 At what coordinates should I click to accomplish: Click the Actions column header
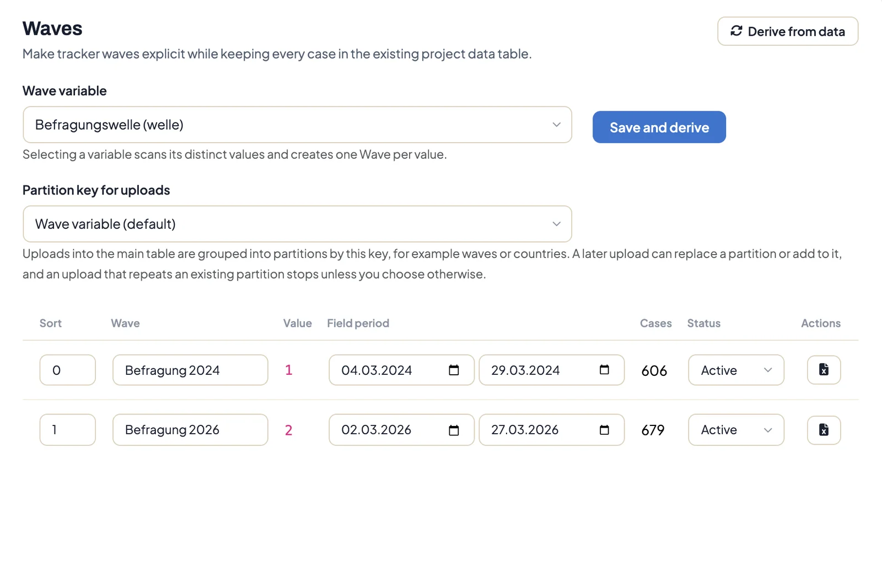tap(821, 323)
